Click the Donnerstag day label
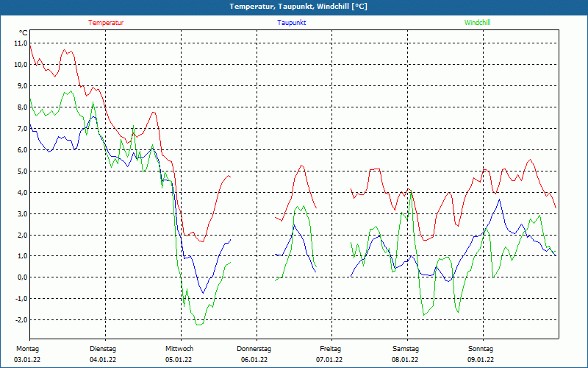 [x=254, y=349]
